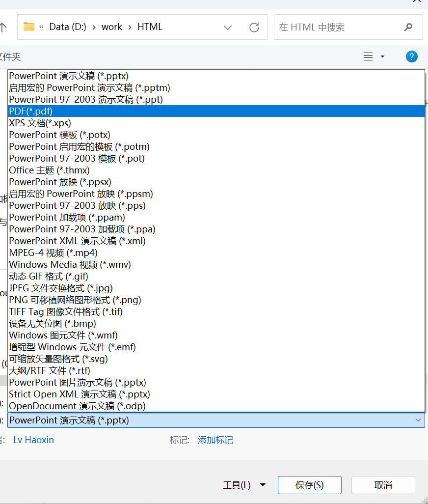Select PowerPoint XML 演示文稿 (*.xml)
Viewport: 428px width, 504px height.
pyautogui.click(x=216, y=241)
